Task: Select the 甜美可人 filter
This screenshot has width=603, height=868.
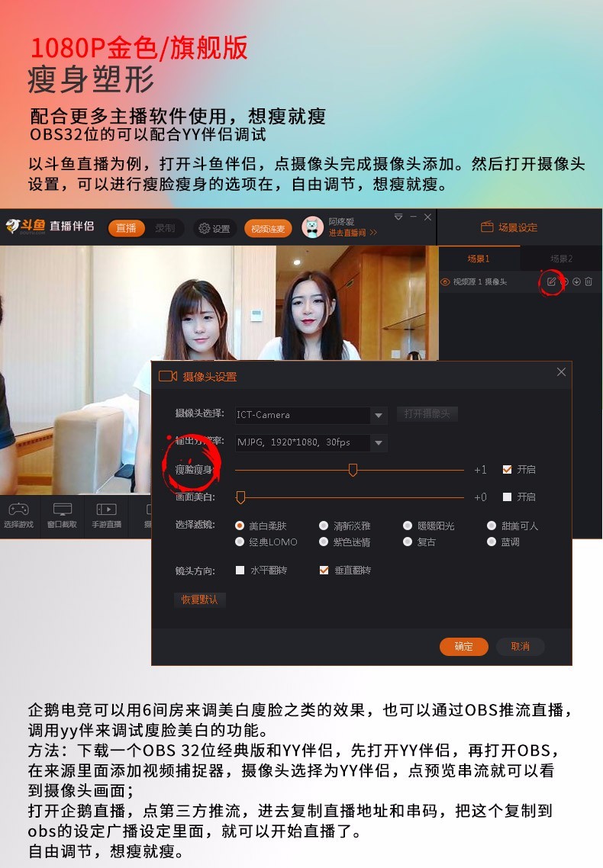Action: coord(491,526)
